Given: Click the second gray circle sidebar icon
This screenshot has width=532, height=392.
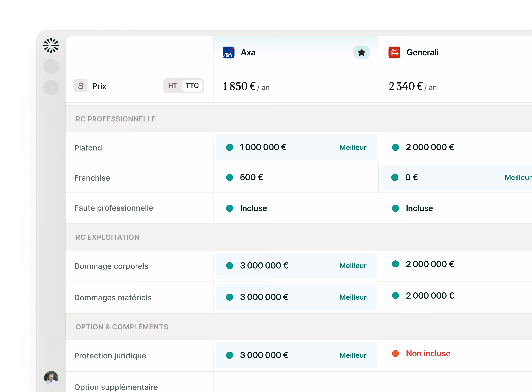Looking at the screenshot, I should click(x=51, y=87).
